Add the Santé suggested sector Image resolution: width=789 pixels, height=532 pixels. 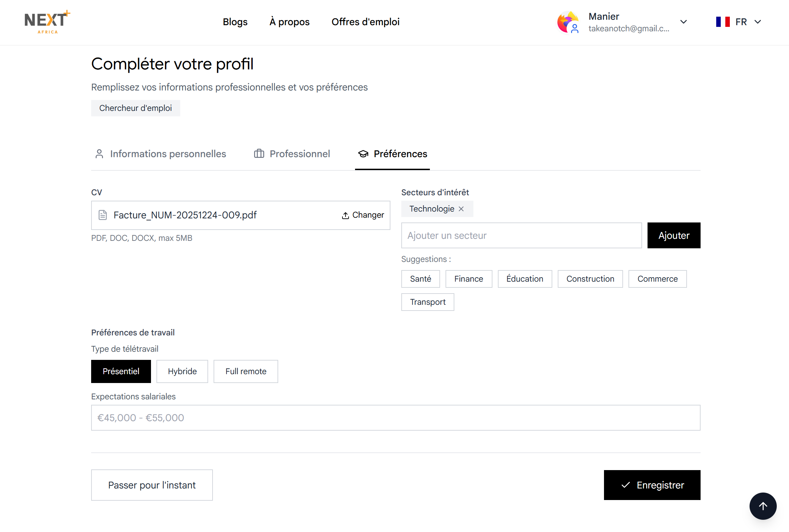coord(420,279)
